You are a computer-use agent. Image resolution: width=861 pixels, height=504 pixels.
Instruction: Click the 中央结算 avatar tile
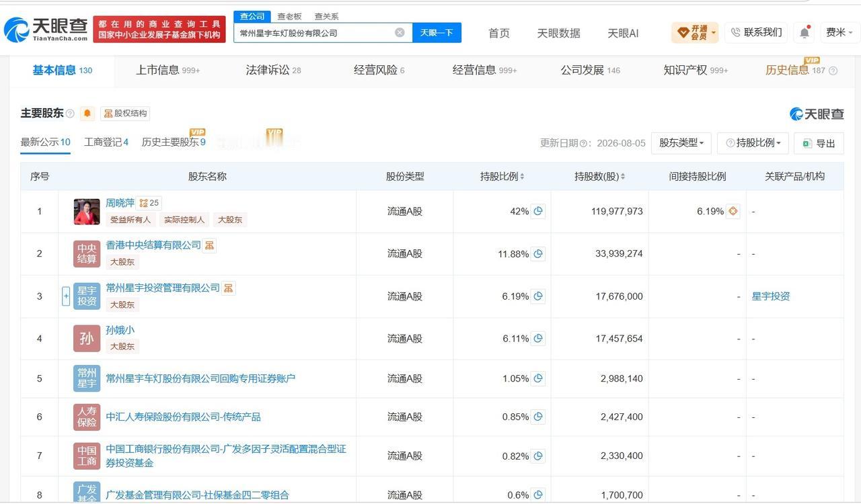[87, 254]
